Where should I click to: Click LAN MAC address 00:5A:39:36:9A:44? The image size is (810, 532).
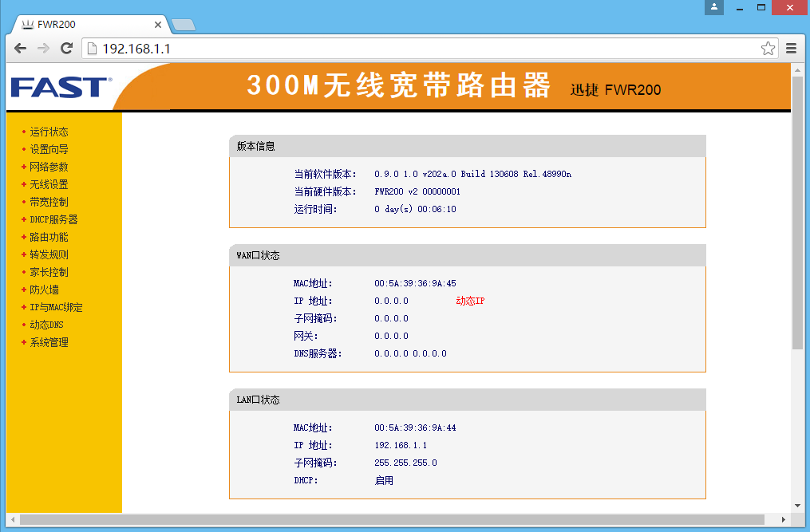click(415, 428)
